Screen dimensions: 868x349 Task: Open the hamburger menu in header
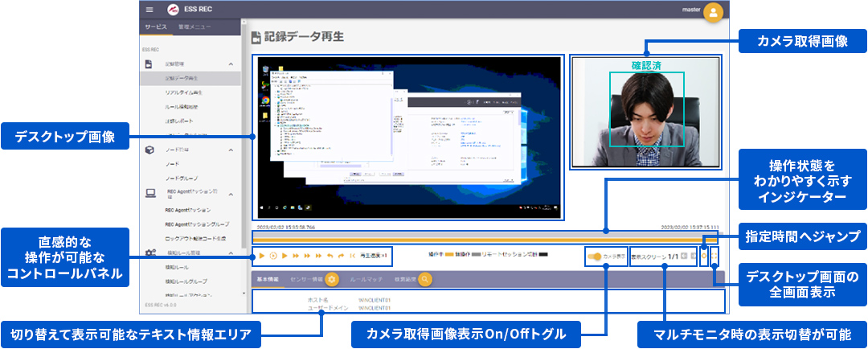point(149,10)
